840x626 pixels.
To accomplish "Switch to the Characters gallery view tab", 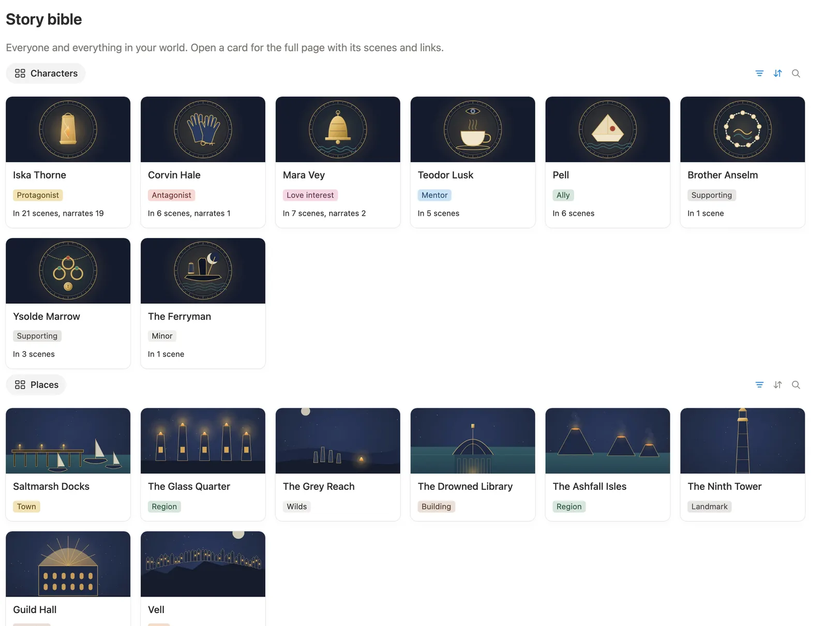I will pyautogui.click(x=46, y=73).
